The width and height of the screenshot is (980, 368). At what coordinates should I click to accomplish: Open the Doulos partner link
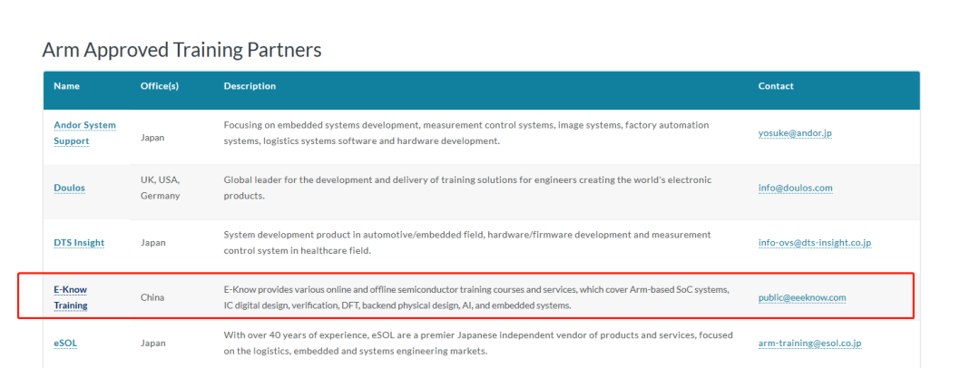pos(69,188)
